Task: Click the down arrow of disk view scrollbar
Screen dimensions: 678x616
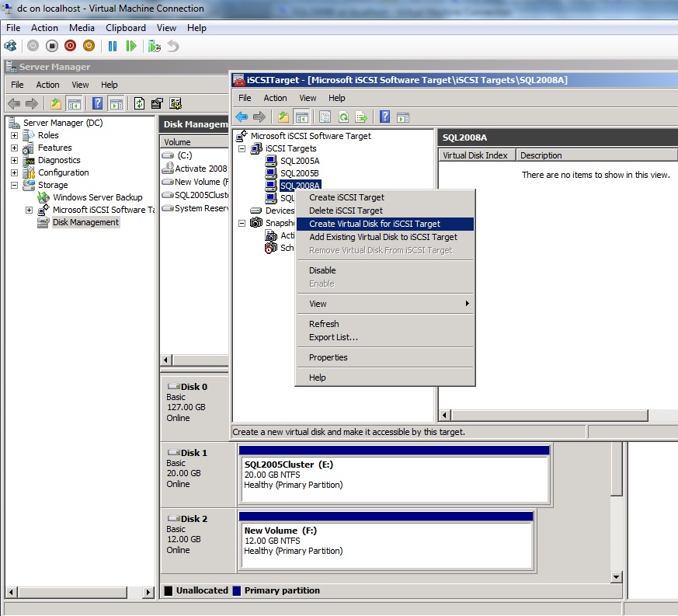Action: coord(616,576)
